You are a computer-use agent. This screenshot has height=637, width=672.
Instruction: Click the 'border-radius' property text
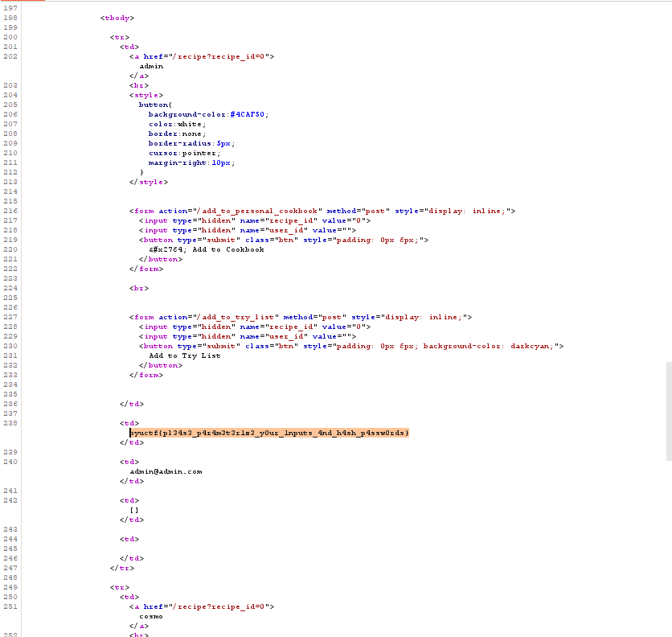180,143
